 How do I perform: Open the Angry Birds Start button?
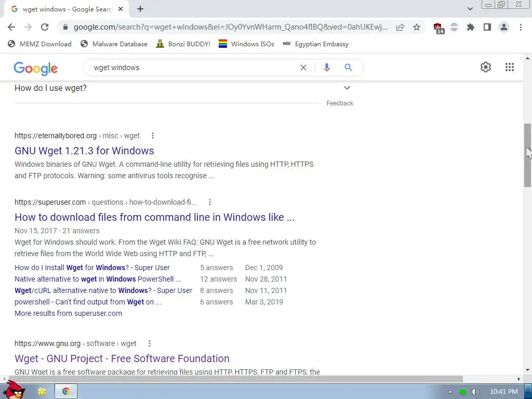[x=14, y=390]
